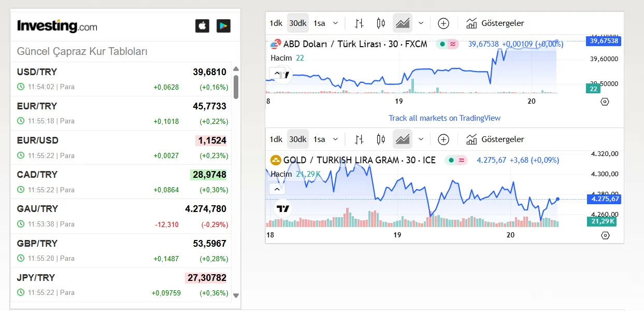Select 1dk interval in USD/TRY chart
The image size is (644, 311).
tap(276, 23)
